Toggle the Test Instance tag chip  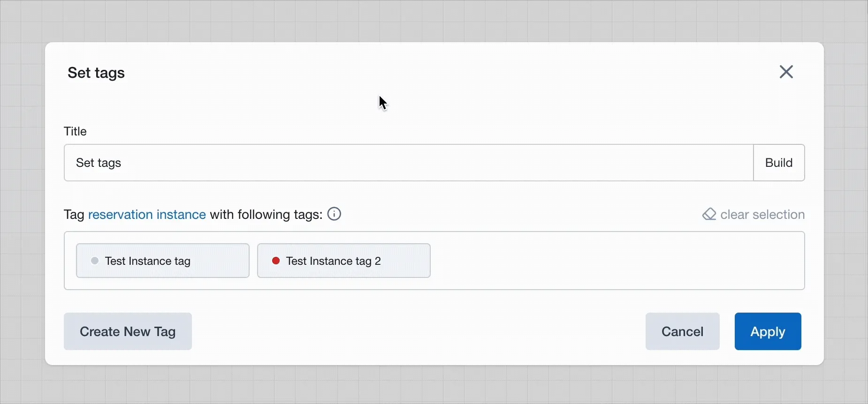coord(163,261)
